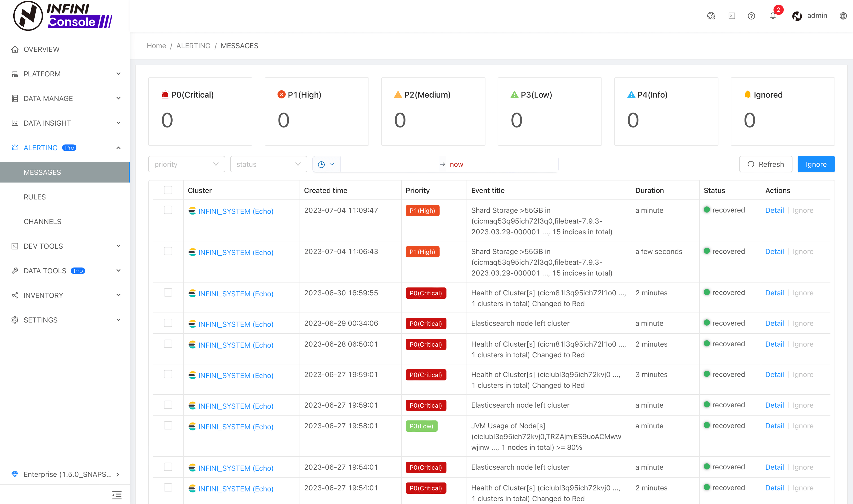Click ALERTING in the breadcrumb

[193, 46]
